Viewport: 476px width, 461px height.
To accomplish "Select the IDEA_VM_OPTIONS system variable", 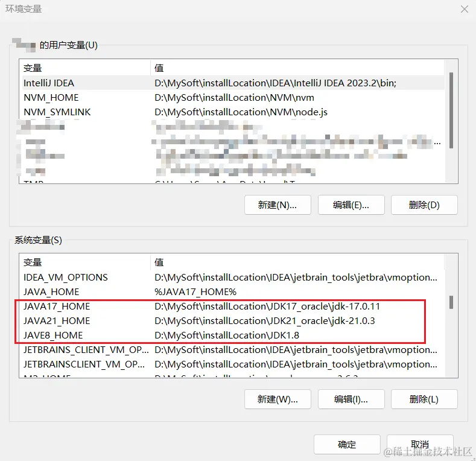I will pyautogui.click(x=66, y=278).
